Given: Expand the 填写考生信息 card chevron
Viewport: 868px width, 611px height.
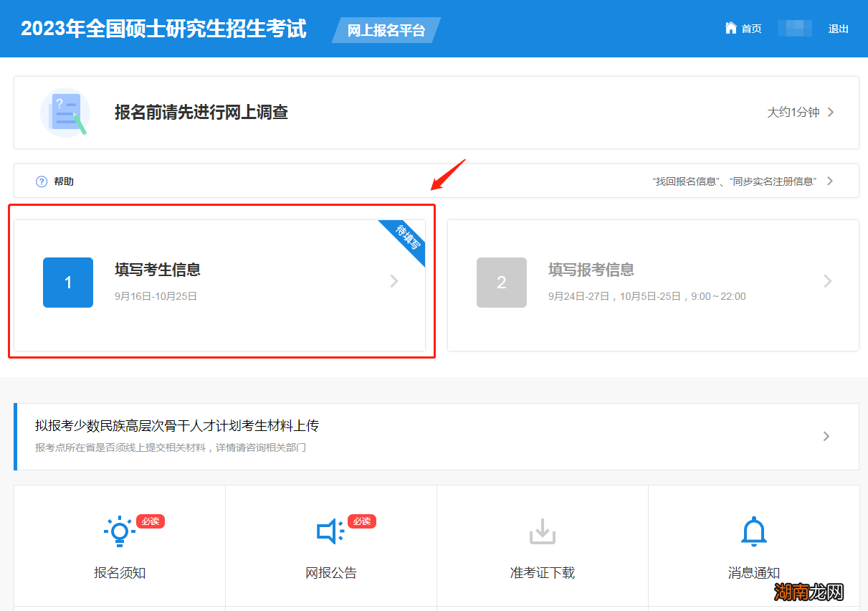Looking at the screenshot, I should (x=393, y=282).
